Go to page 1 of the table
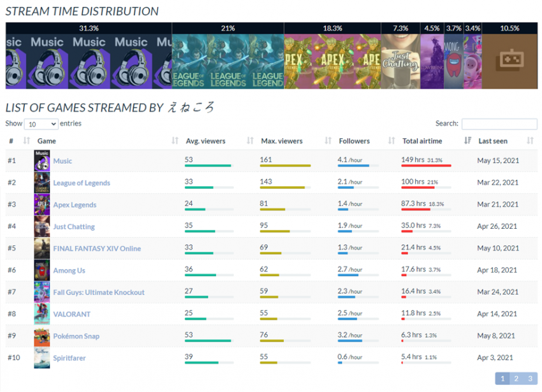Viewport: 542px width, 392px height. [502, 379]
